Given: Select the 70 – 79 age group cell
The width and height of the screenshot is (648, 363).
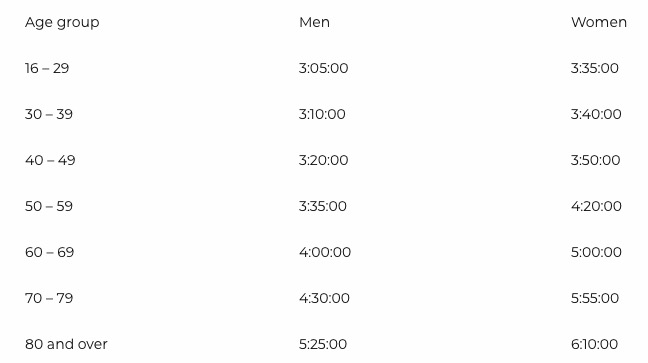Looking at the screenshot, I should pyautogui.click(x=49, y=298).
